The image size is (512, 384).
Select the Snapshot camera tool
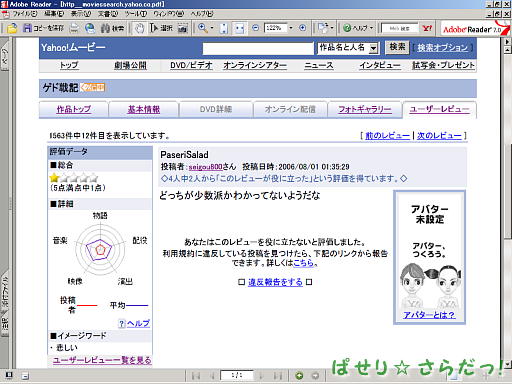tap(182, 28)
